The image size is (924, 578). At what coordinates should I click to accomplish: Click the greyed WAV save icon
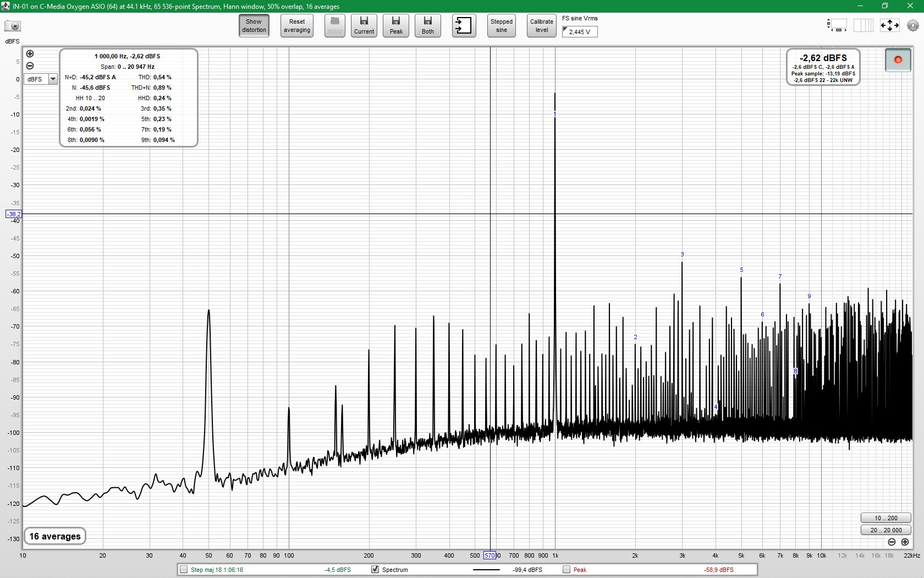coord(334,26)
